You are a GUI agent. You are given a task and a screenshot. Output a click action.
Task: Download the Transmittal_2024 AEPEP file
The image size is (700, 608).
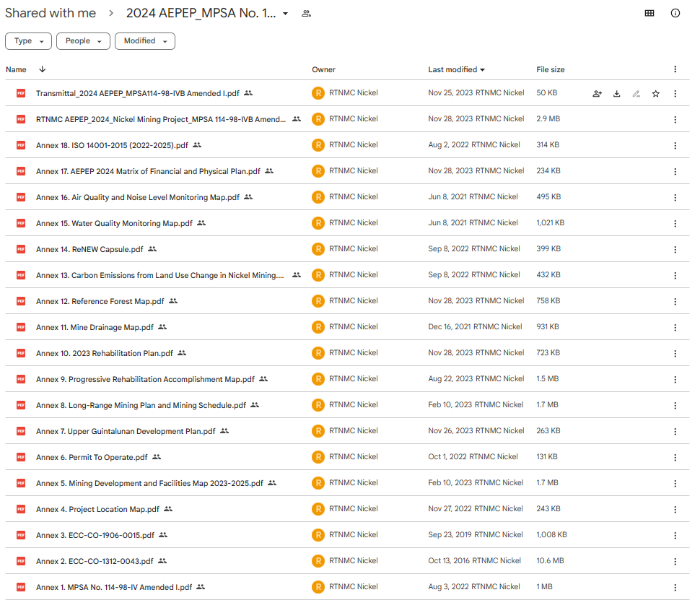coord(616,94)
